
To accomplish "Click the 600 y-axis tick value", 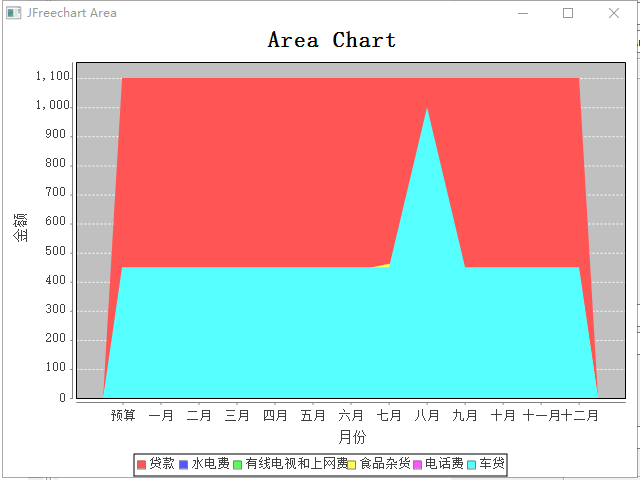I will [x=56, y=221].
